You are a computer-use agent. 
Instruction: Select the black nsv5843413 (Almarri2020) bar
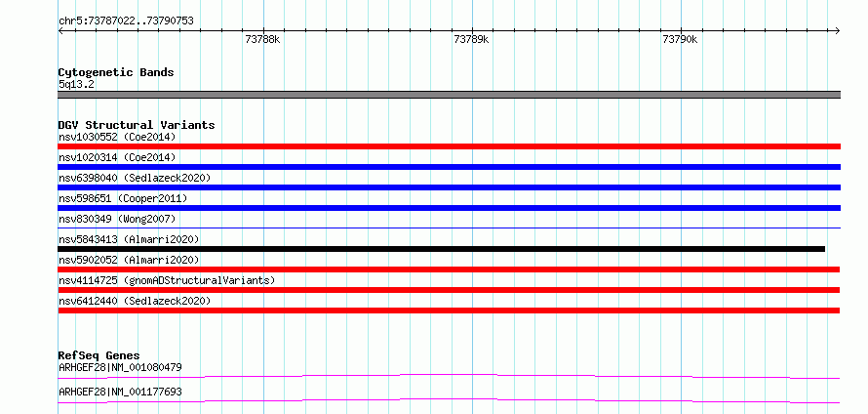tap(441, 249)
